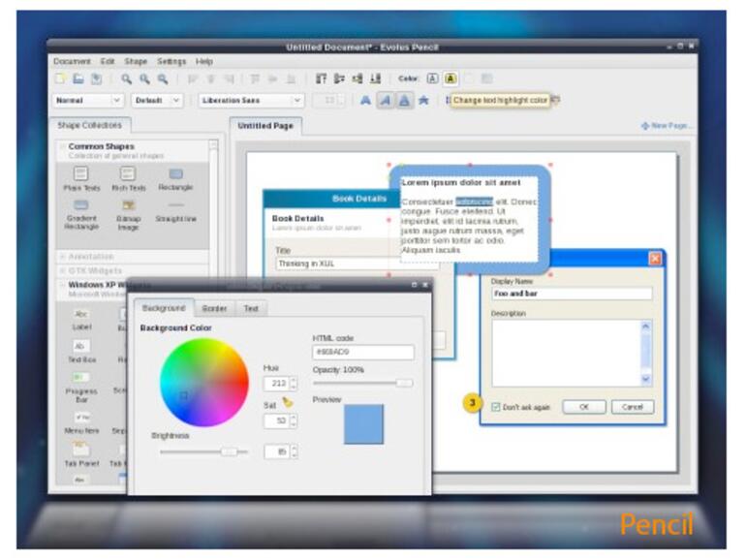Click the New Page... link

[667, 126]
